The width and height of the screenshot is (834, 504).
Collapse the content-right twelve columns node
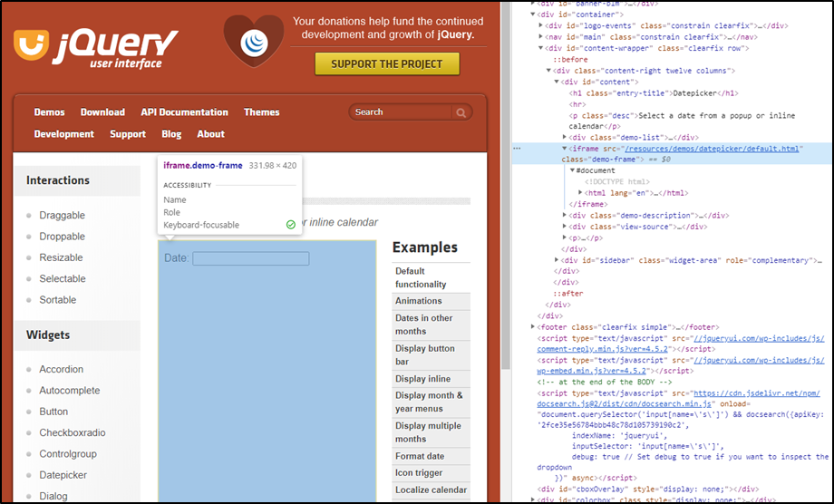click(549, 70)
